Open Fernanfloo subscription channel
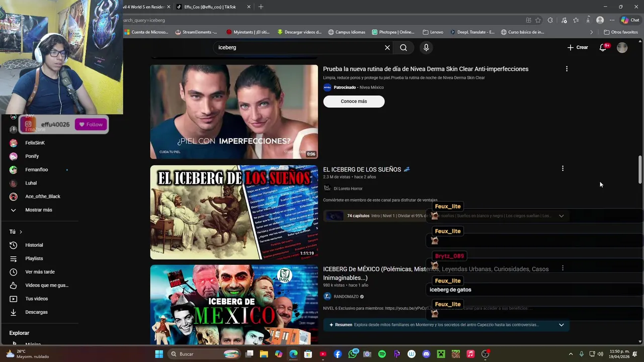Viewport: 644px width, 362px height. (x=36, y=169)
